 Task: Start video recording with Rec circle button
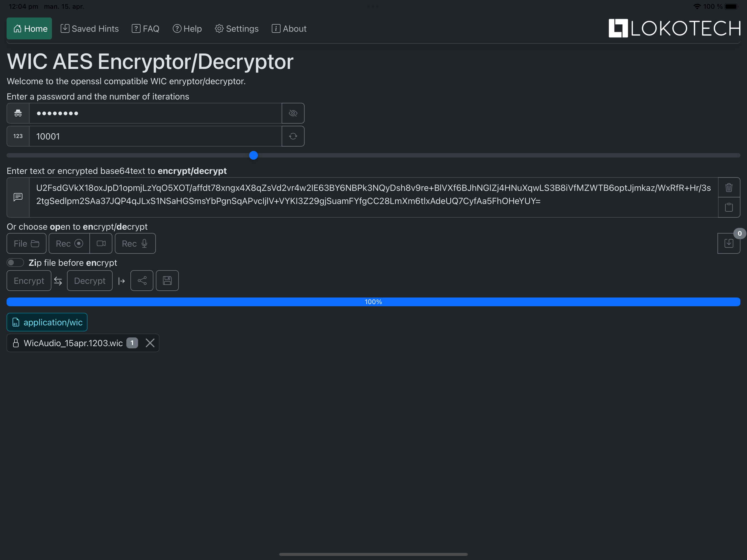69,243
